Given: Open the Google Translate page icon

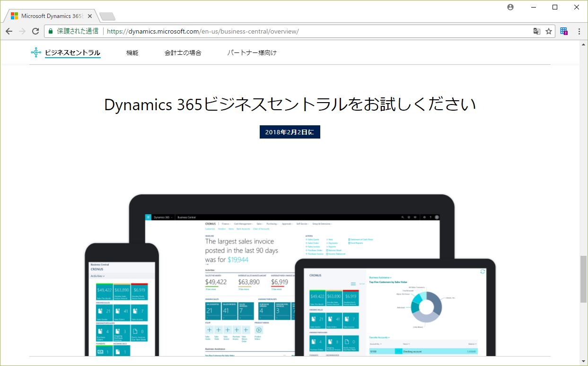Looking at the screenshot, I should (x=537, y=31).
